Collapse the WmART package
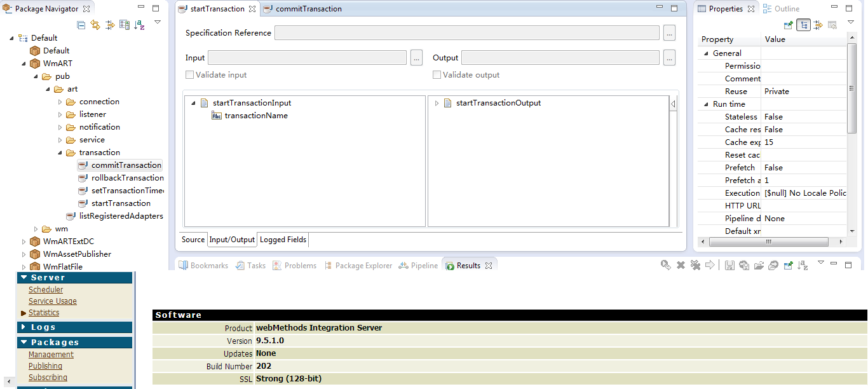868x389 pixels. (24, 64)
